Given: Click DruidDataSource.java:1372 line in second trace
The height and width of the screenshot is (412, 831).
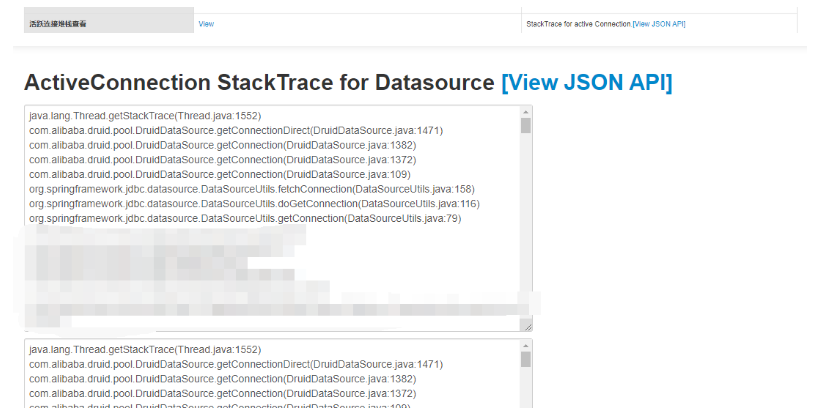Looking at the screenshot, I should 223,393.
